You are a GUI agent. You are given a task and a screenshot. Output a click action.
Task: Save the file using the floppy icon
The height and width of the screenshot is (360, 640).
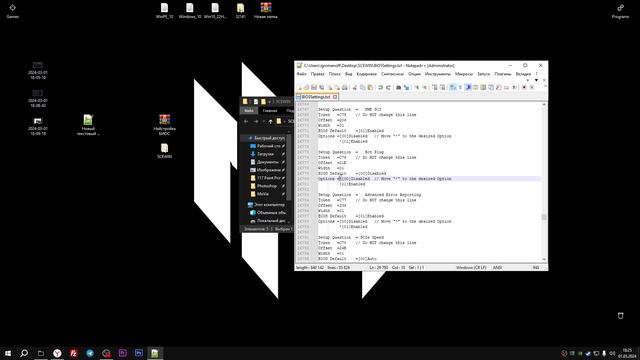(x=314, y=87)
